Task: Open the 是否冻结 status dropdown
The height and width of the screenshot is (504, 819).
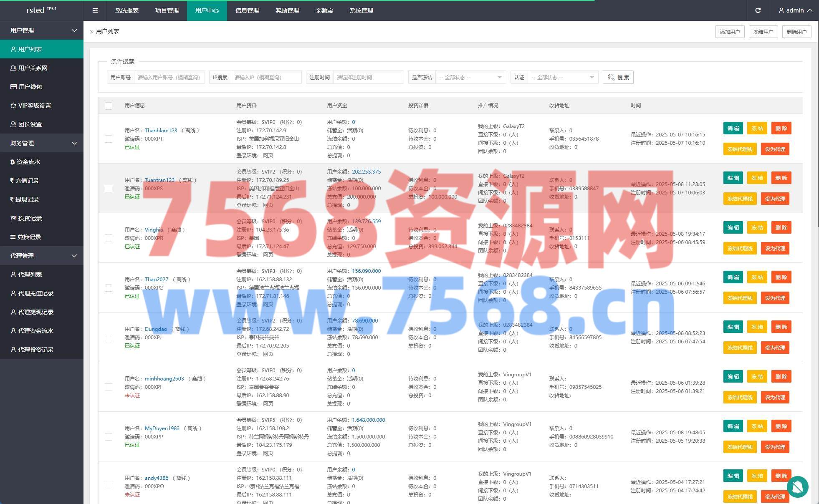Action: (470, 77)
